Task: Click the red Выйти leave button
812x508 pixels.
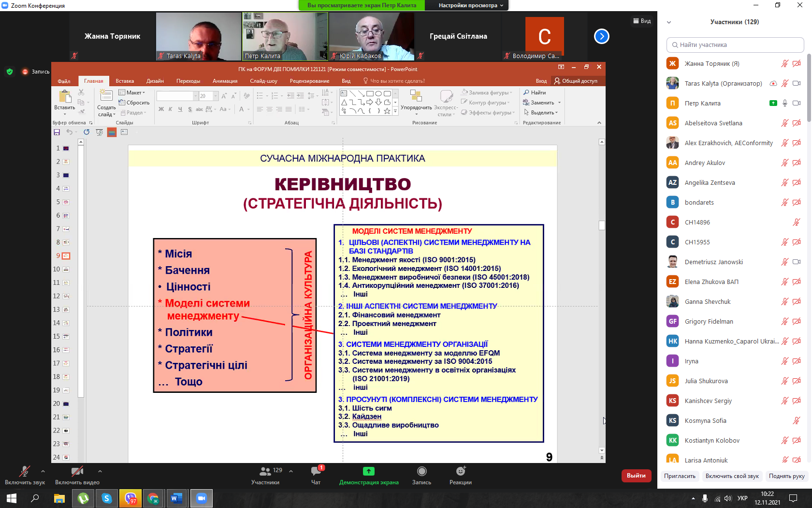Action: (636, 476)
